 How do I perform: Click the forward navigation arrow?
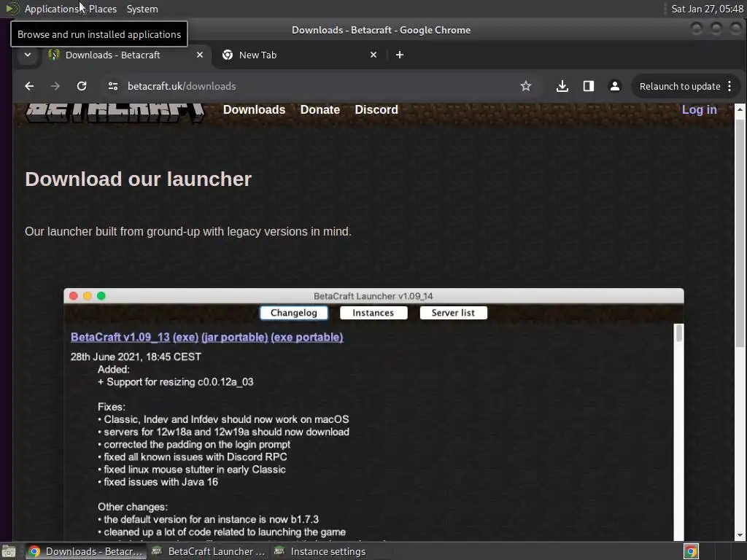coord(55,86)
